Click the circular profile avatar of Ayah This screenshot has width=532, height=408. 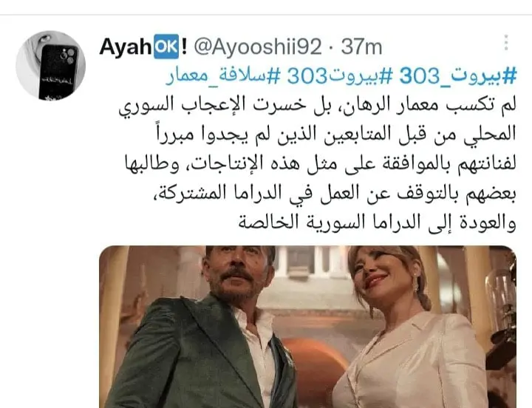[x=50, y=66]
